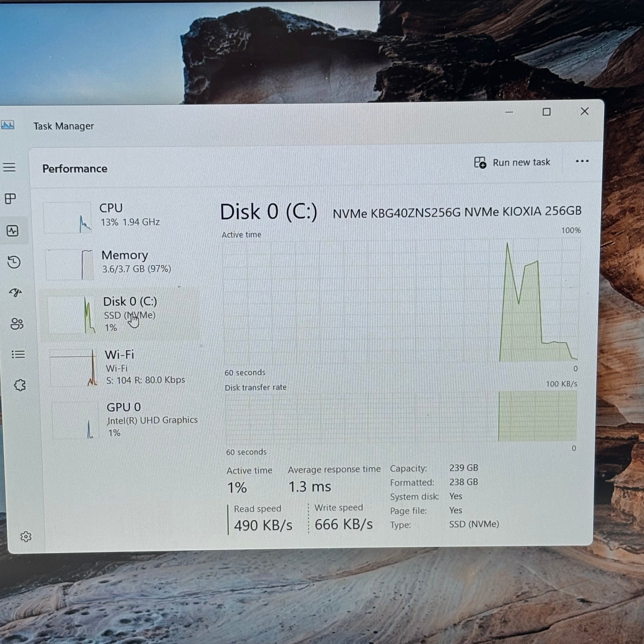Open the Startup apps icon
The image size is (644, 644).
point(15,293)
